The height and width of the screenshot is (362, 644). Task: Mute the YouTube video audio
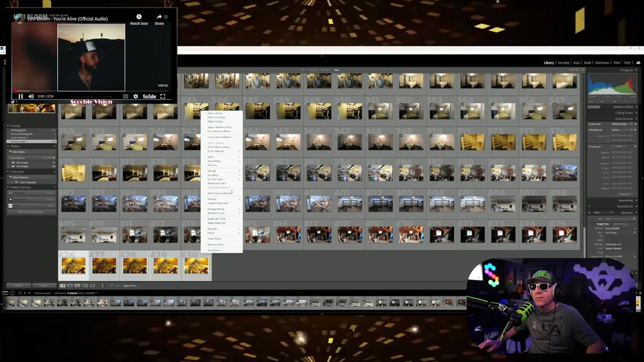point(31,96)
